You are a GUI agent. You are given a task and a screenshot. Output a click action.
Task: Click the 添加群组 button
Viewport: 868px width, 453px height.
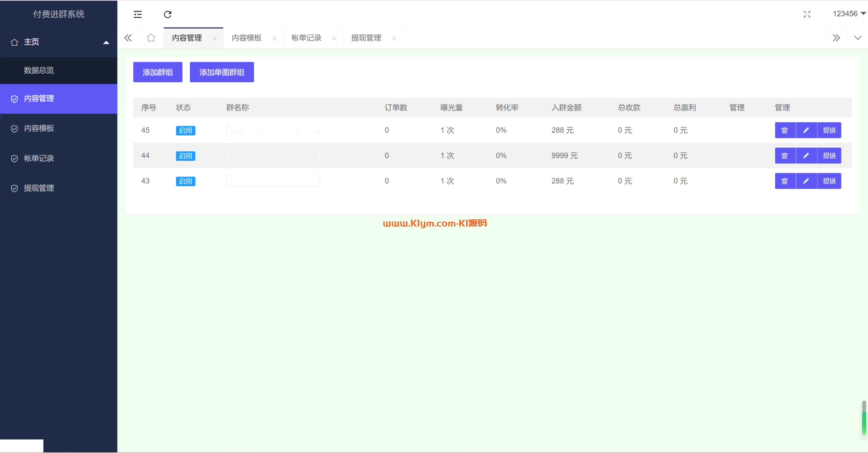[x=158, y=72]
